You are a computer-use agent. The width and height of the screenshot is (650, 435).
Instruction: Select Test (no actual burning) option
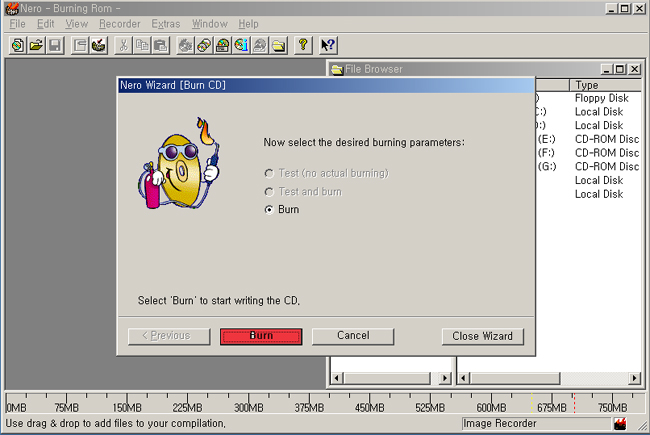tap(269, 173)
